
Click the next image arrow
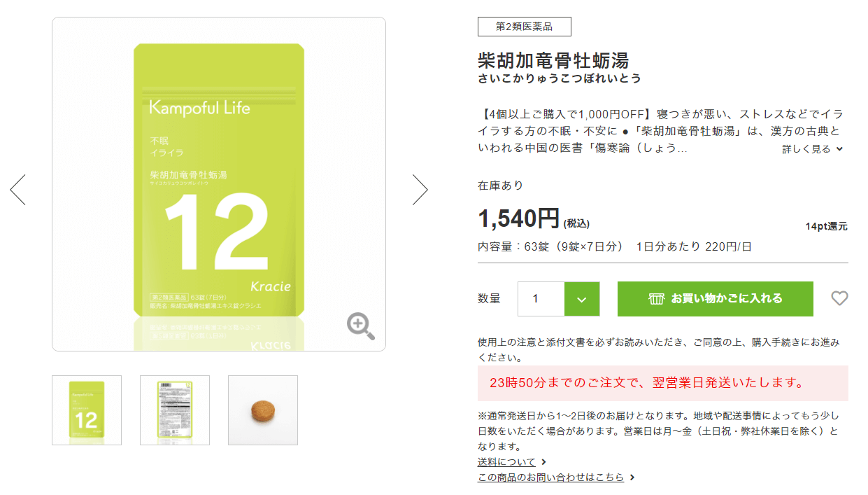click(x=420, y=190)
